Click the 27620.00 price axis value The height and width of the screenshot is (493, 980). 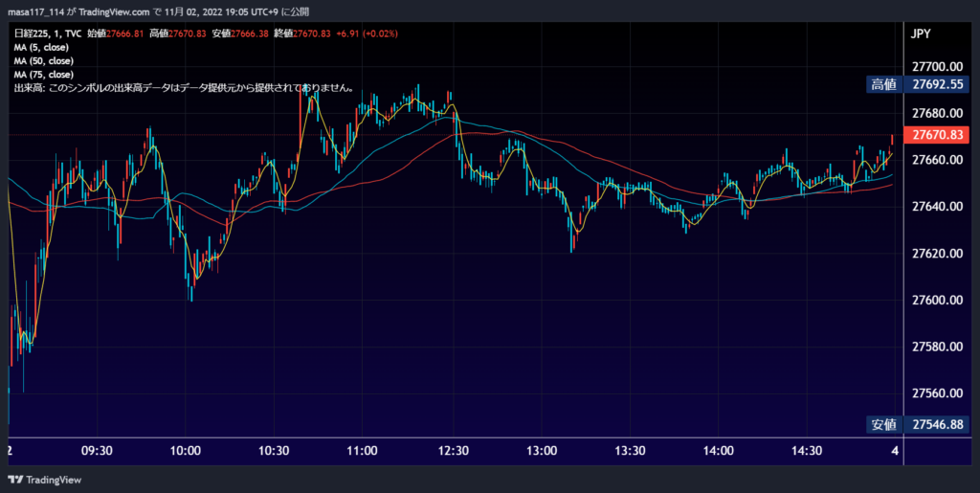click(x=936, y=254)
